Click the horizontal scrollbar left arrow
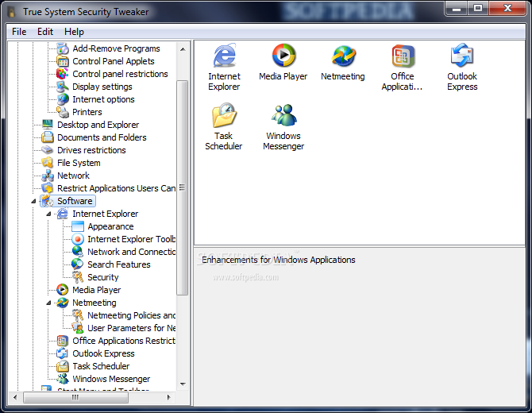Image resolution: width=532 pixels, height=413 pixels. 15,397
